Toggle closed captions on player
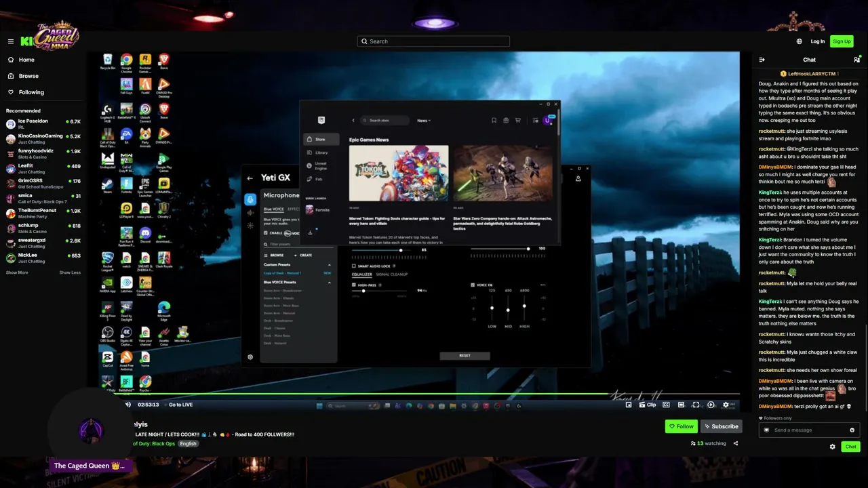This screenshot has height=488, width=868. 666,405
